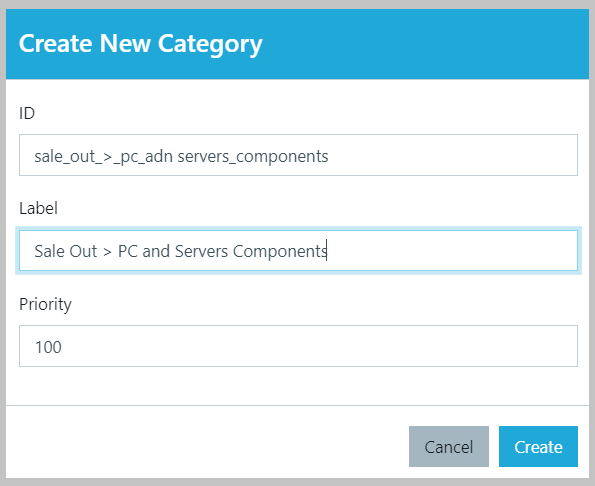Click the 'adn' typo in the ID field

(x=159, y=156)
